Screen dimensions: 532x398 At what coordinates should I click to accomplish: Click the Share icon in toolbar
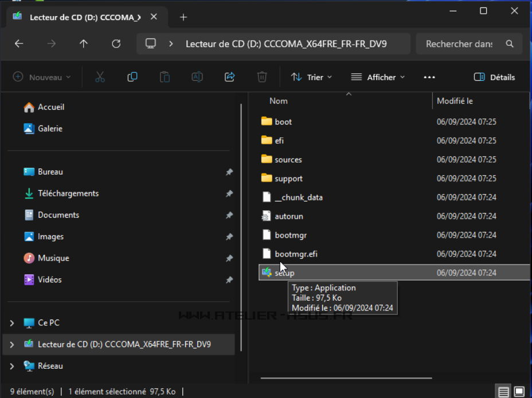click(230, 77)
